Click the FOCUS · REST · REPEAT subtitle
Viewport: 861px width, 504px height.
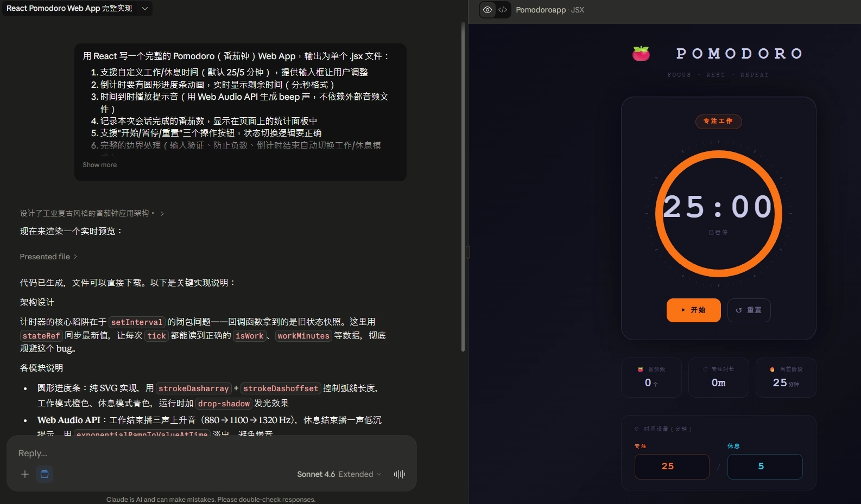pyautogui.click(x=718, y=75)
